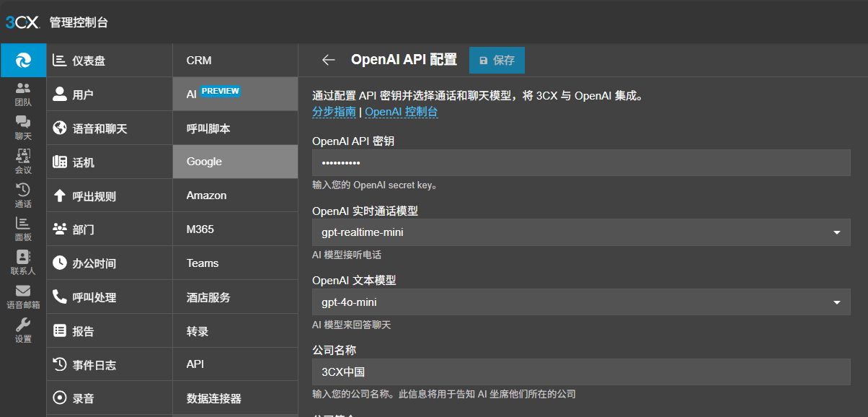
Task: Open 面板 (Panel) in the sidebar
Action: [23, 229]
